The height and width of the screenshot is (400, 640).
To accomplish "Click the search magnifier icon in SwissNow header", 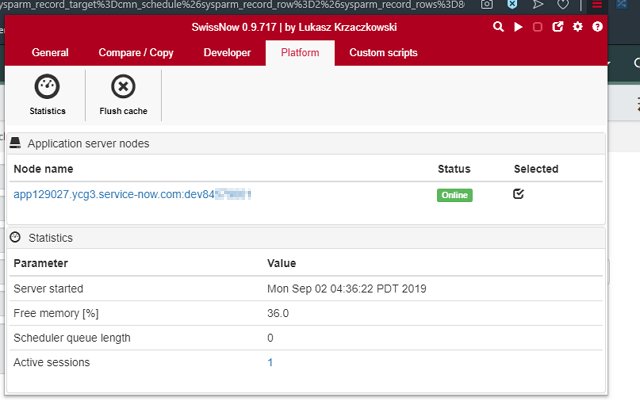I will point(498,27).
